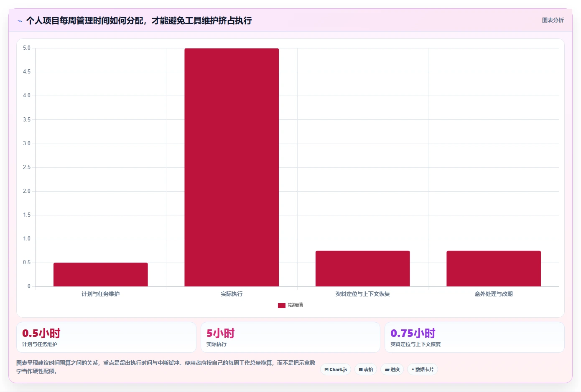Select the 数据卡片 chip
Viewport: 581px width, 392px height.
(x=423, y=369)
